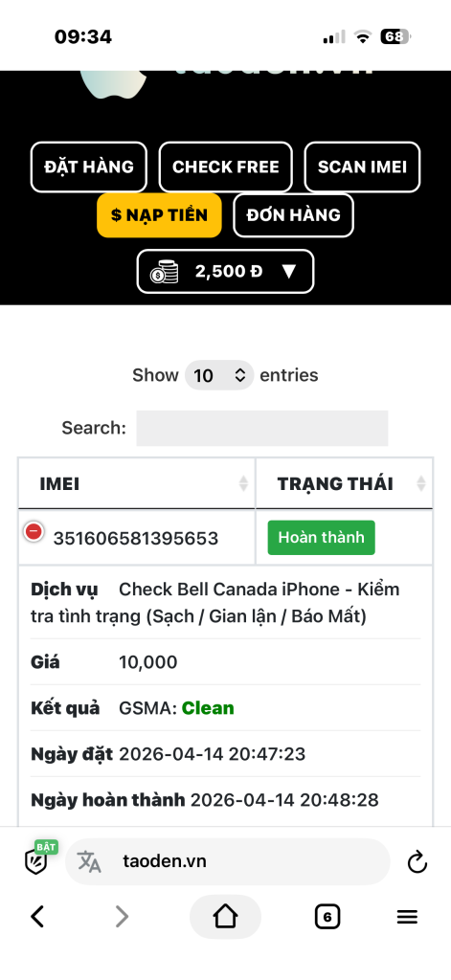Image resolution: width=451 pixels, height=980 pixels.
Task: Open the browser hamburger menu
Action: 407,917
